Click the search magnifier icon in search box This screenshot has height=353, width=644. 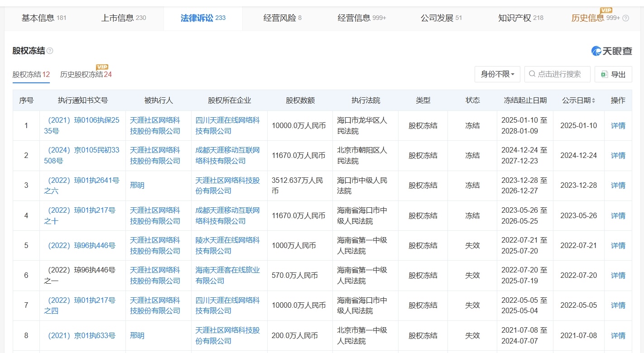[532, 74]
